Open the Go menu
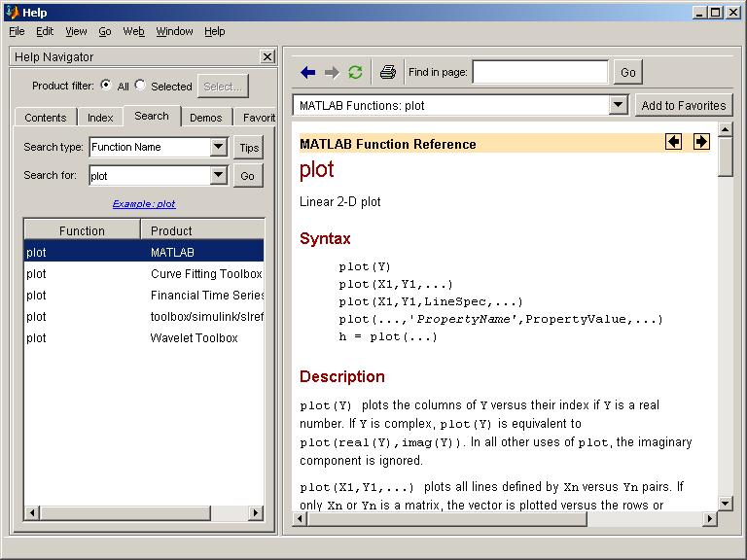Image resolution: width=747 pixels, height=560 pixels. click(x=105, y=31)
